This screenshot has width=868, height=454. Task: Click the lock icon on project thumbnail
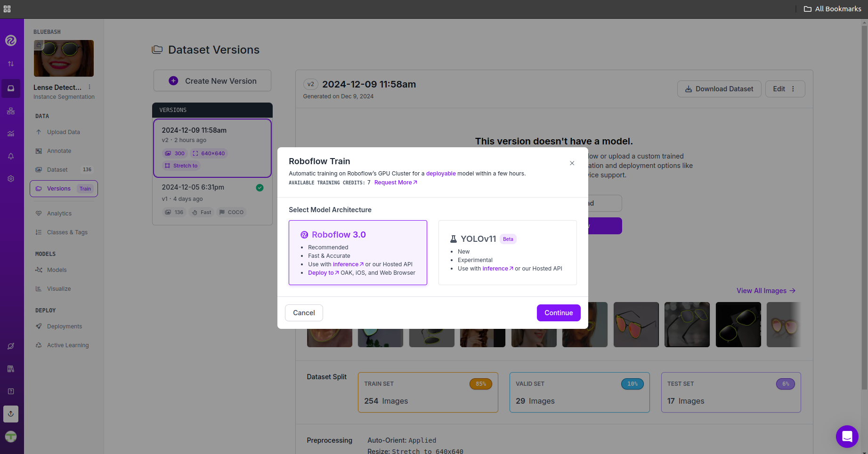pyautogui.click(x=39, y=45)
